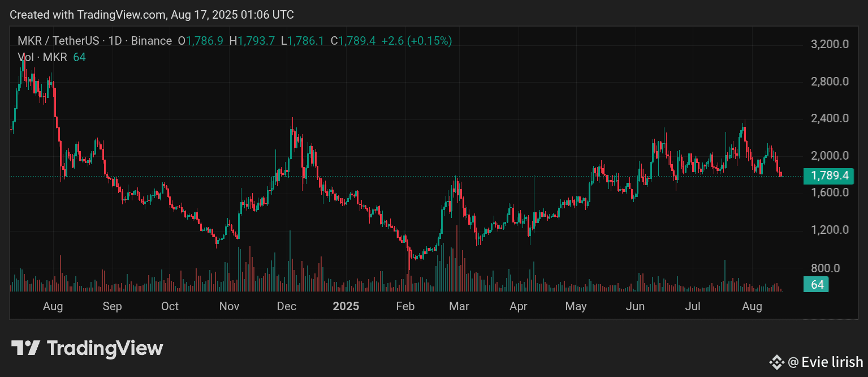
Task: Click the 2,400.0 price axis label
Action: coord(830,119)
